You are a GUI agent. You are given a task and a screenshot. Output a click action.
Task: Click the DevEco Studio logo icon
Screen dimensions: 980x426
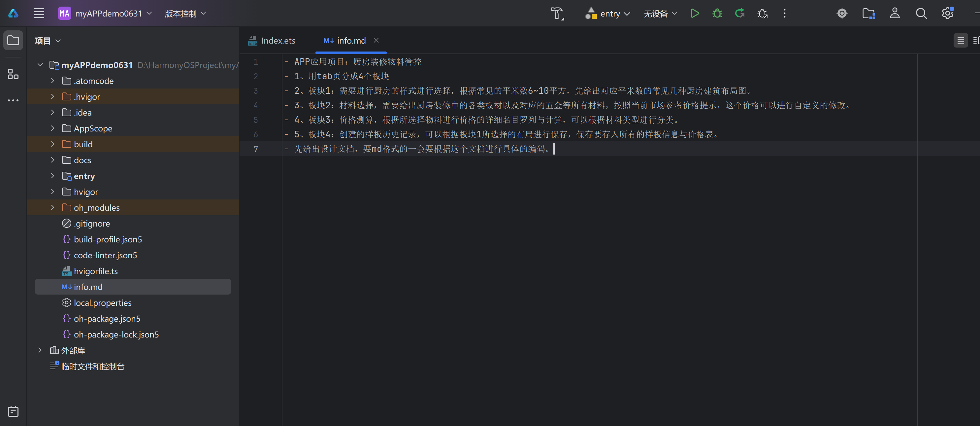click(x=13, y=14)
